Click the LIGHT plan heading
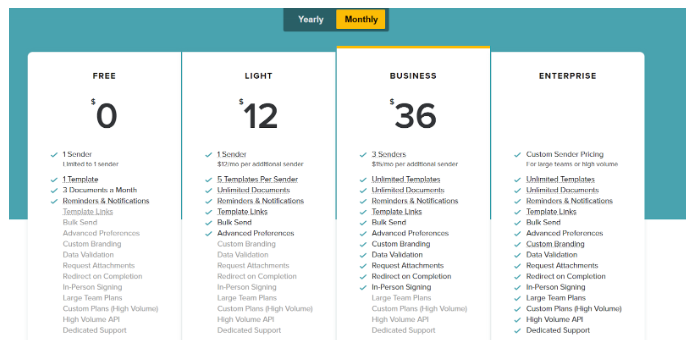Screen dimensions: 699x361 pyautogui.click(x=259, y=76)
